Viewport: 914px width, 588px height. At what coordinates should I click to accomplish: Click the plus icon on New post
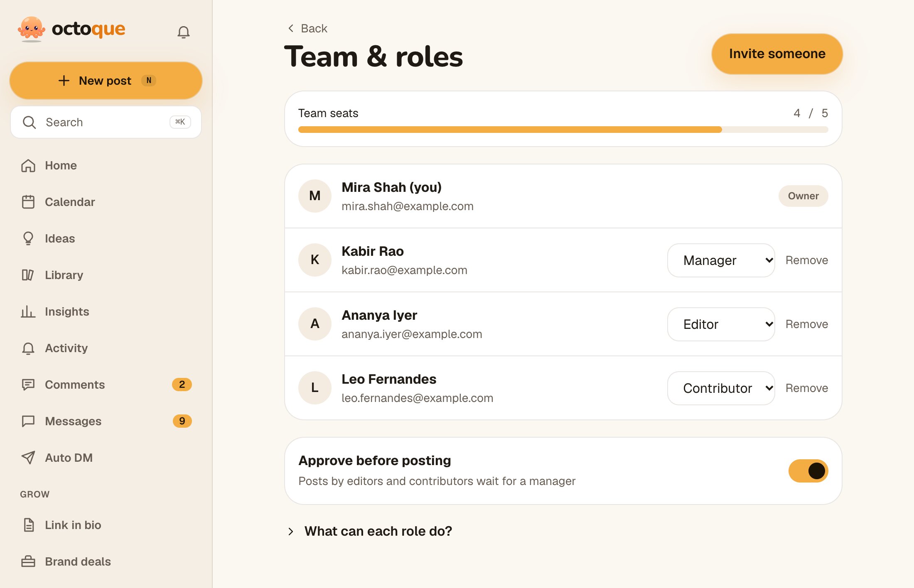64,81
